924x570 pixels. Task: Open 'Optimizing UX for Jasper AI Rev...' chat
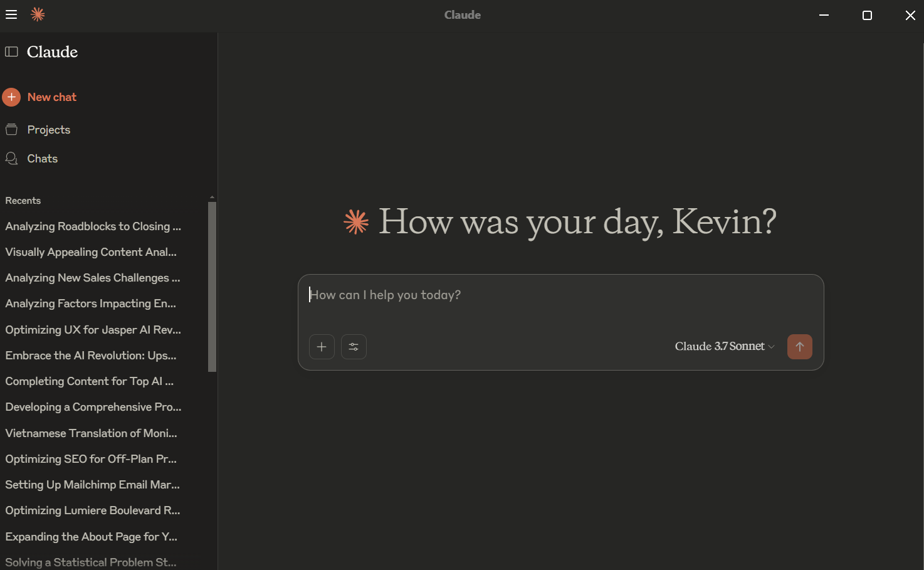point(93,330)
